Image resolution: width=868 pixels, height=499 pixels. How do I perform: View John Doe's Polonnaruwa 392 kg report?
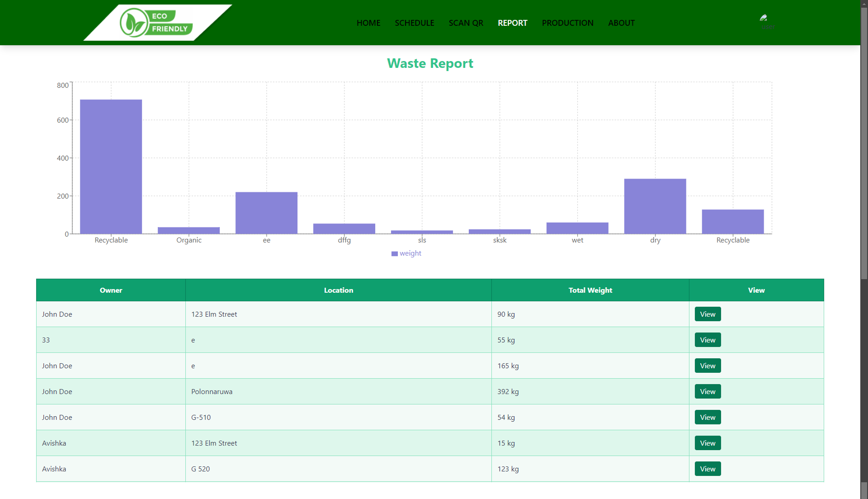[x=707, y=391]
